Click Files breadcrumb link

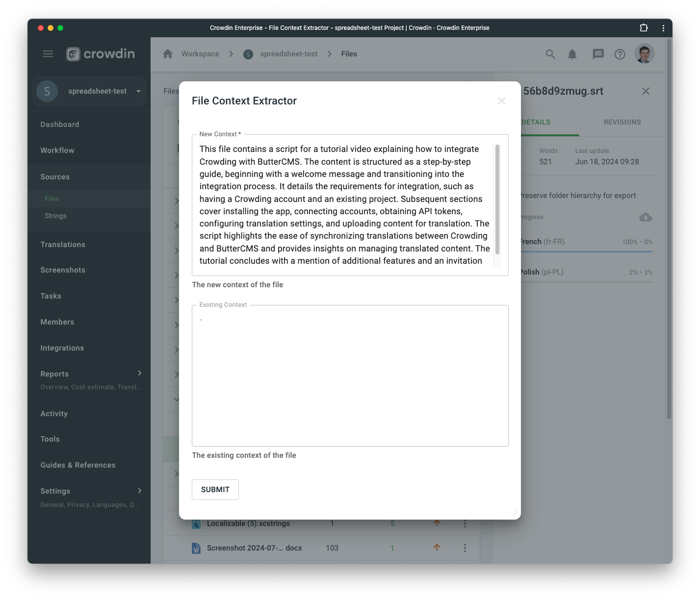point(349,54)
